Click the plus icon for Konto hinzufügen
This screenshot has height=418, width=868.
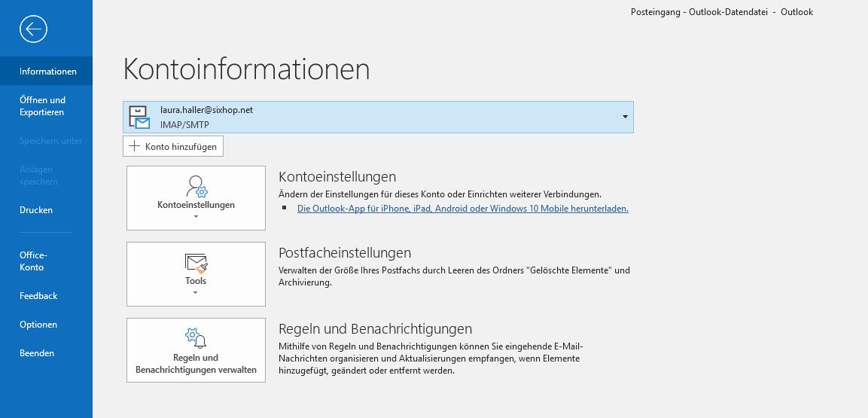(x=134, y=146)
